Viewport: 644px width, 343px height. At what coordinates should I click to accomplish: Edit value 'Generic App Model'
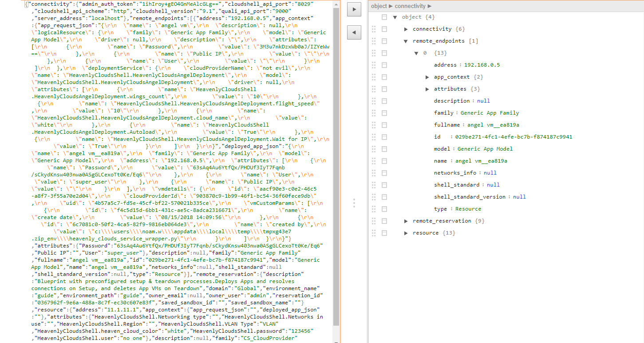485,149
